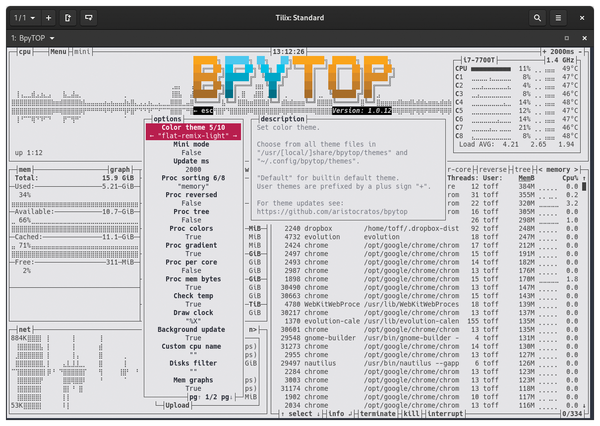Increase update interval with plus sign

(x=544, y=51)
